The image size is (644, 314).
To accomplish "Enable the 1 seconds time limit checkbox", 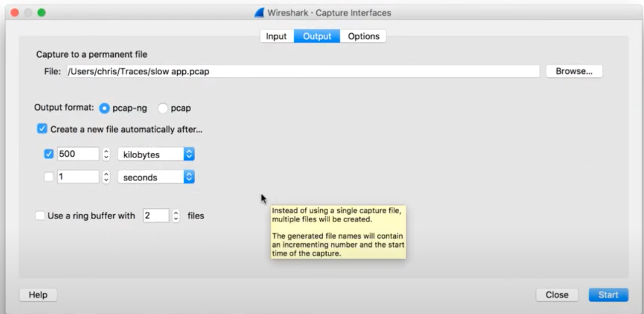I will 49,177.
